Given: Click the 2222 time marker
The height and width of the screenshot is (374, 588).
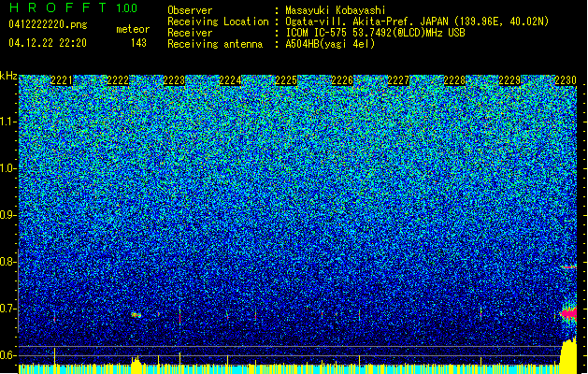Looking at the screenshot, I should tap(118, 80).
